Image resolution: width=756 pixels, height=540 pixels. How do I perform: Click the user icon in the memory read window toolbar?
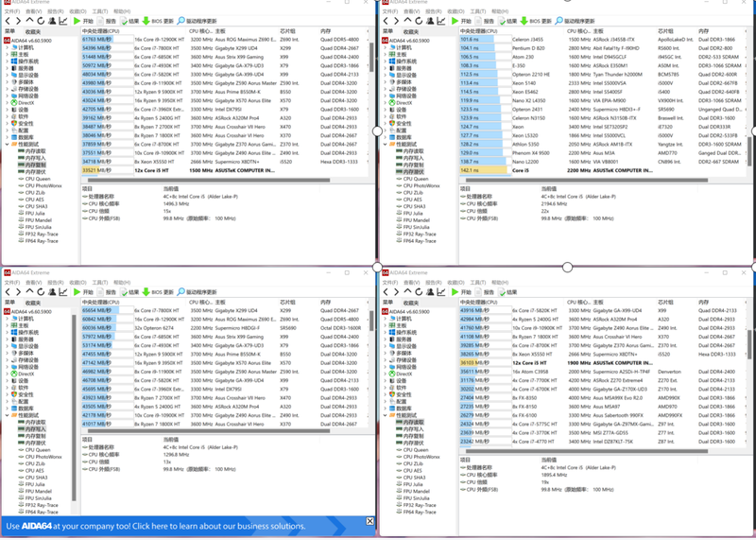click(x=430, y=291)
